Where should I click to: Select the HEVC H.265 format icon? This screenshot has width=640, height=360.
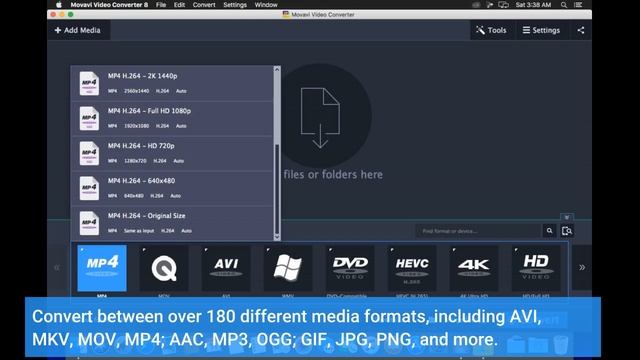pos(412,268)
